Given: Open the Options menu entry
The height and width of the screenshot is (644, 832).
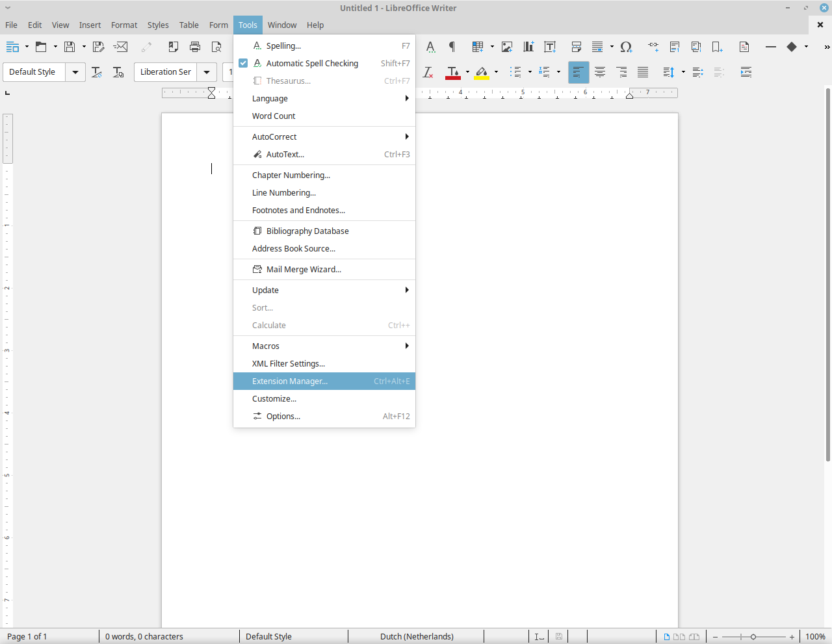Looking at the screenshot, I should 283,417.
